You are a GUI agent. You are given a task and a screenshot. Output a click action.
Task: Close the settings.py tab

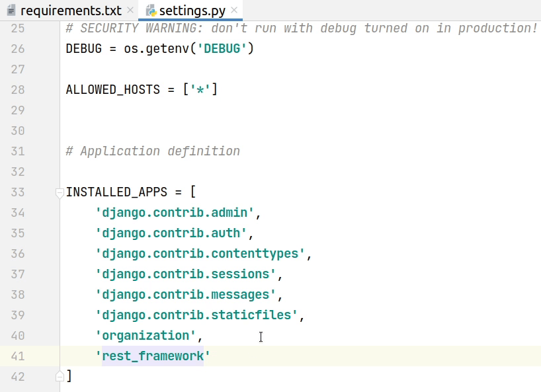234,11
